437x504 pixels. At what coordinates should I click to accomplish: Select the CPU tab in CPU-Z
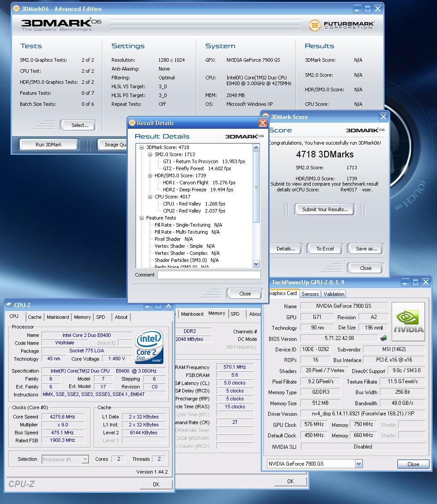[14, 316]
